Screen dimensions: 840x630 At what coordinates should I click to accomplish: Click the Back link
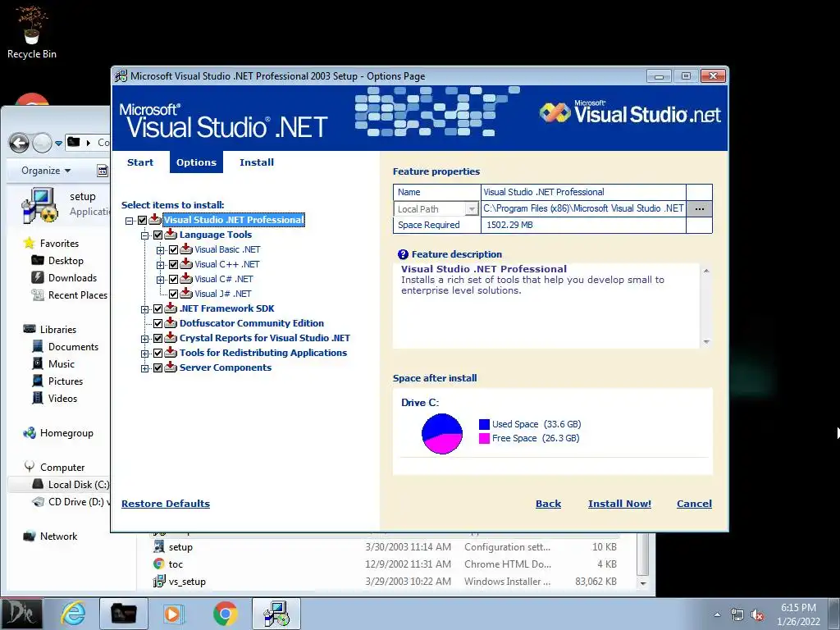point(548,504)
